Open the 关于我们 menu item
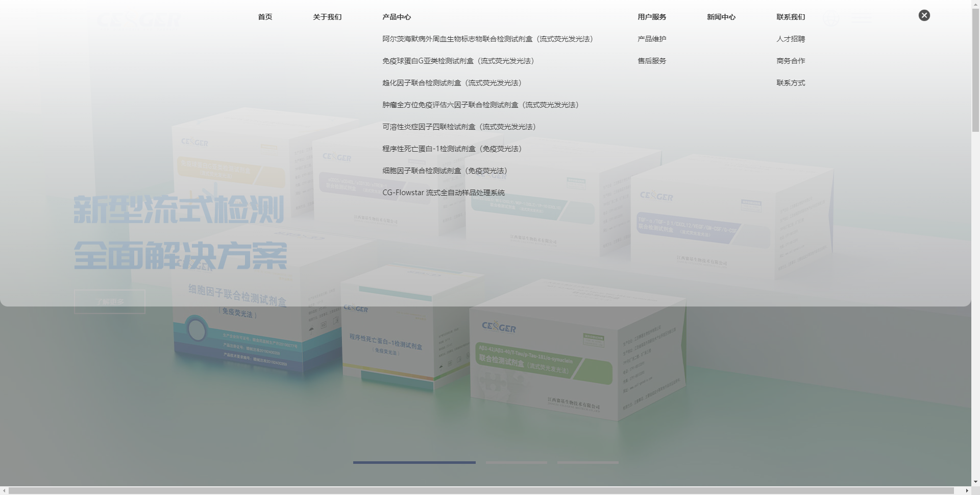The height and width of the screenshot is (495, 980). tap(327, 17)
